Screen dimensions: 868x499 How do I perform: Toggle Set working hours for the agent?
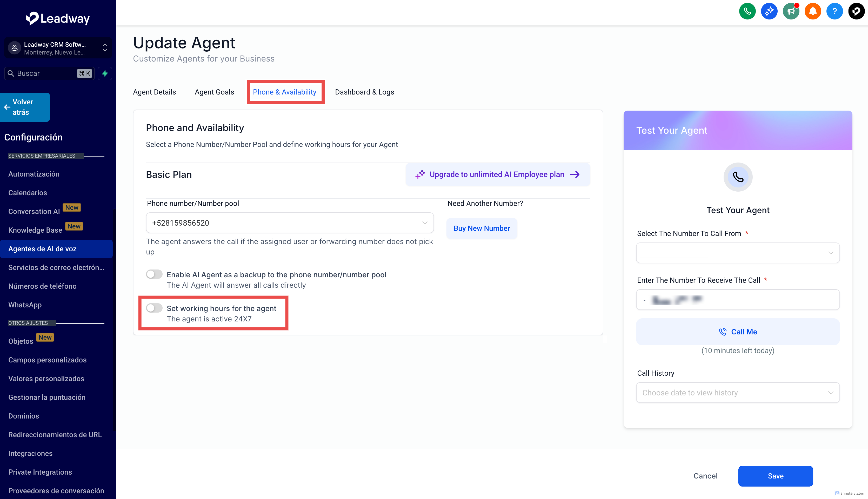point(154,308)
